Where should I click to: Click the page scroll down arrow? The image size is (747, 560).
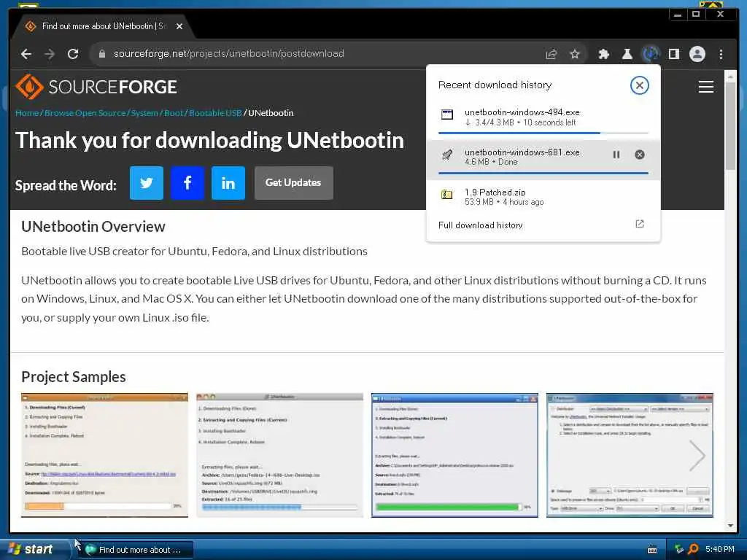point(730,526)
